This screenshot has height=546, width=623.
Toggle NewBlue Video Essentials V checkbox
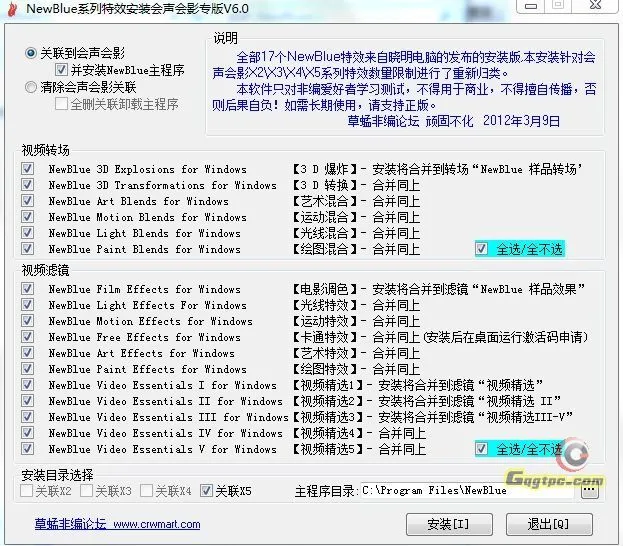27,449
